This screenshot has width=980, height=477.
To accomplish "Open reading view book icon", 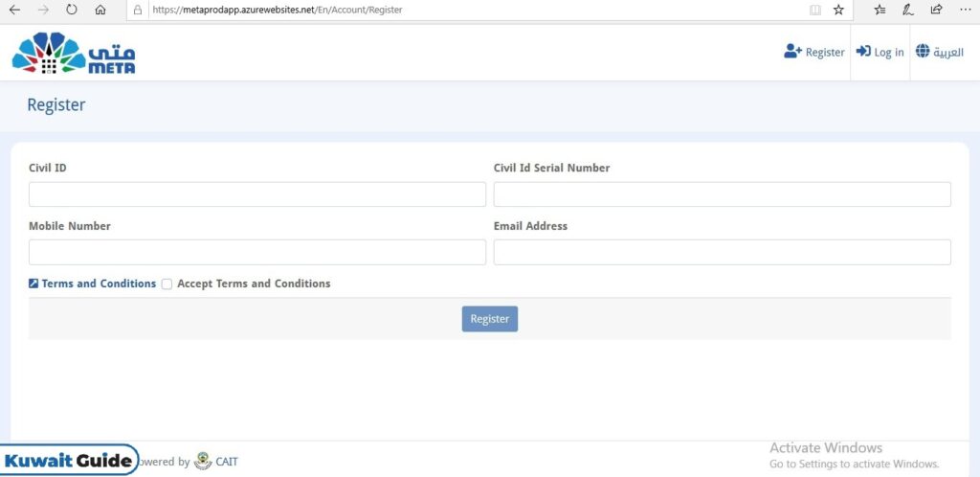I will (815, 10).
